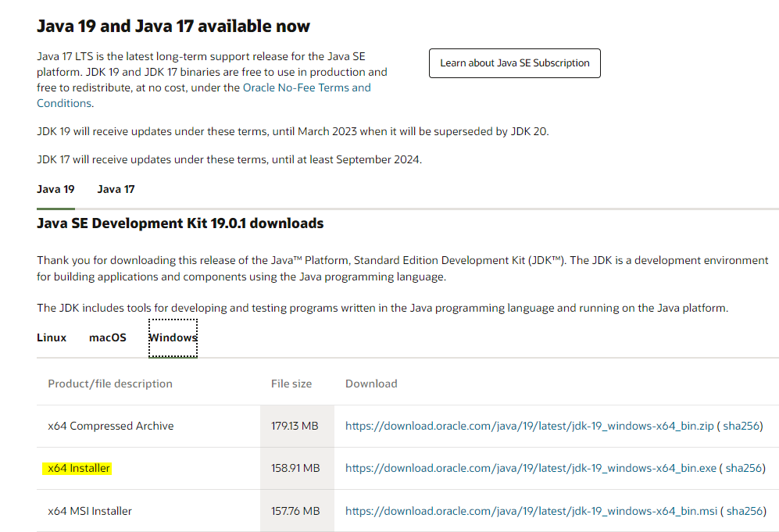Image resolution: width=779 pixels, height=532 pixels.
Task: Select the macOS platform tab
Action: click(x=108, y=337)
